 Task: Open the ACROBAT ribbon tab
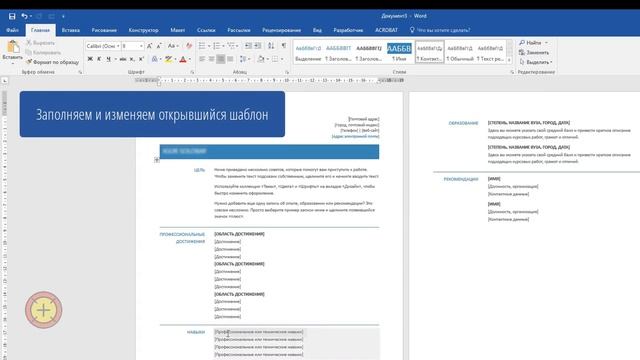click(386, 30)
